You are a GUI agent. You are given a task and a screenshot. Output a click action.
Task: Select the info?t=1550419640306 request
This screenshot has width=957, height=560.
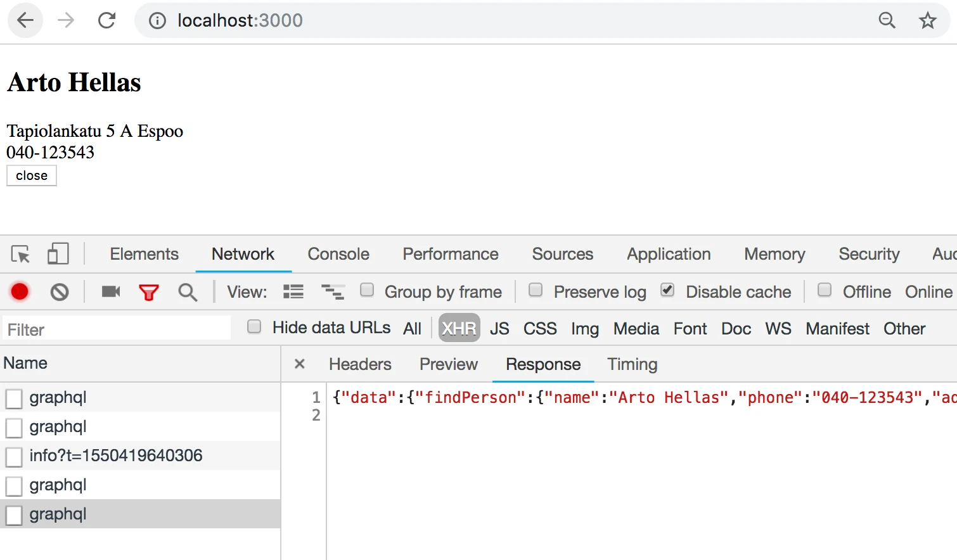pyautogui.click(x=140, y=455)
